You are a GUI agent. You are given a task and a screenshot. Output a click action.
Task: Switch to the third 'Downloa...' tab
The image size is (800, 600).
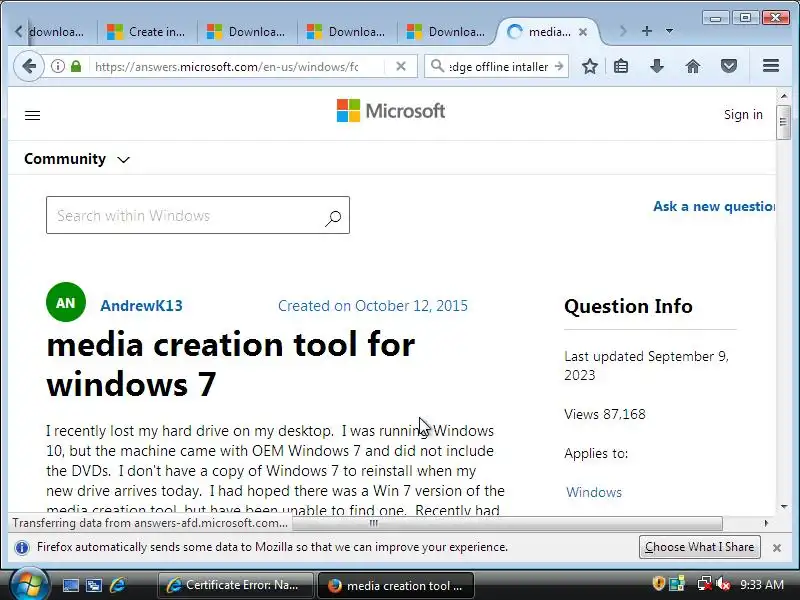[346, 32]
